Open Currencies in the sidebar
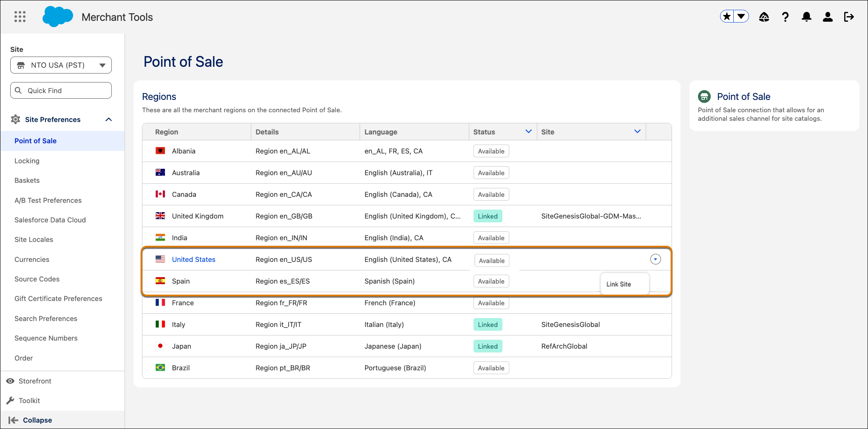 tap(32, 259)
